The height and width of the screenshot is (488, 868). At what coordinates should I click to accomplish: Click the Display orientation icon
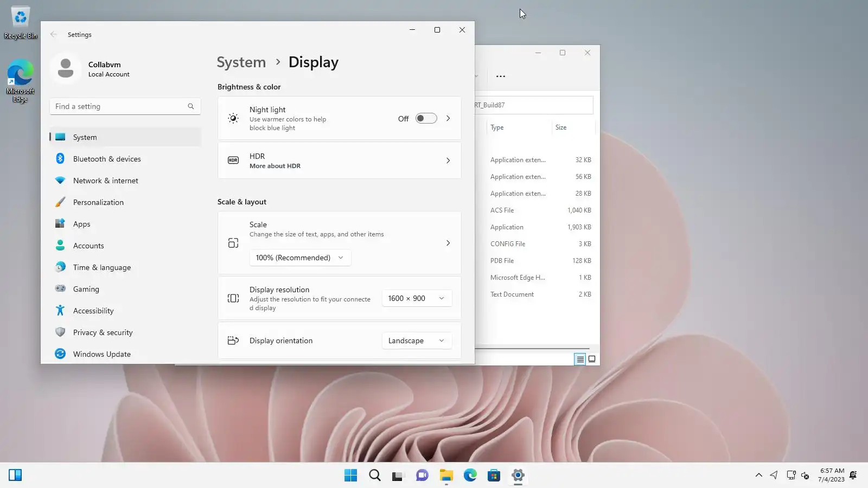click(233, 341)
